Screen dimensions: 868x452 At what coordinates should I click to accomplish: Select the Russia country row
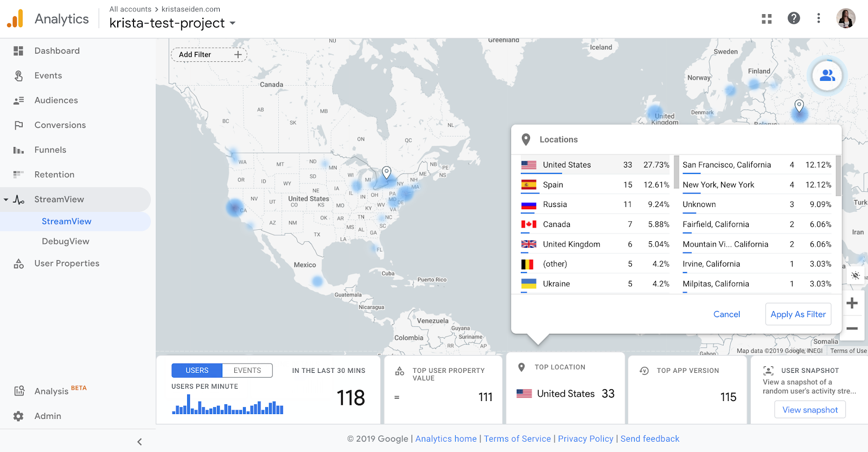coord(595,204)
